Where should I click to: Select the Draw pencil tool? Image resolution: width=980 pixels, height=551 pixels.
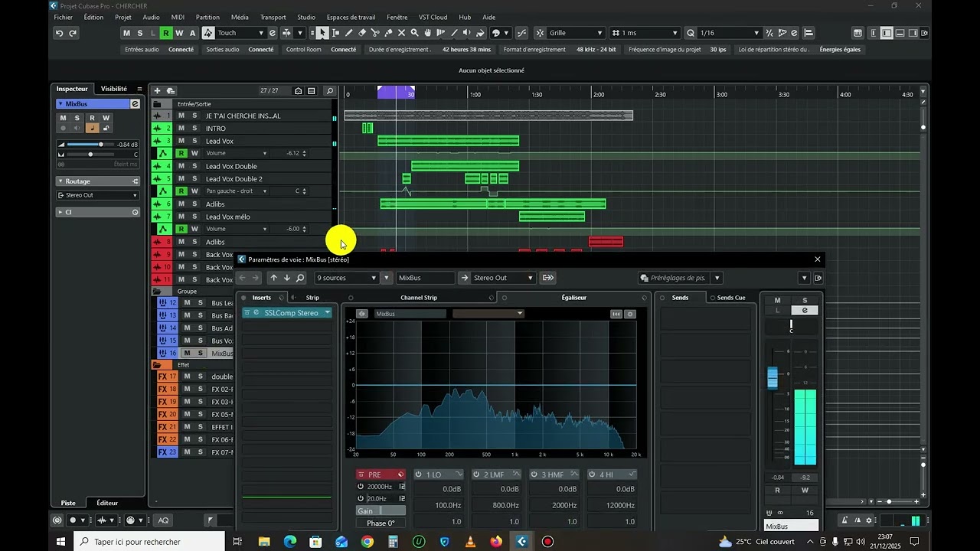tap(349, 33)
